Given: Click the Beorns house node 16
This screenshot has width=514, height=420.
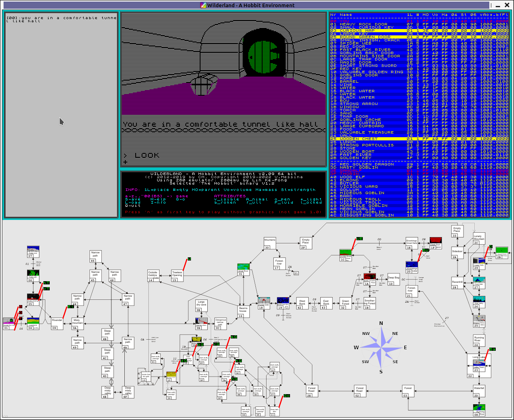Looking at the screenshot, I should [243, 312].
